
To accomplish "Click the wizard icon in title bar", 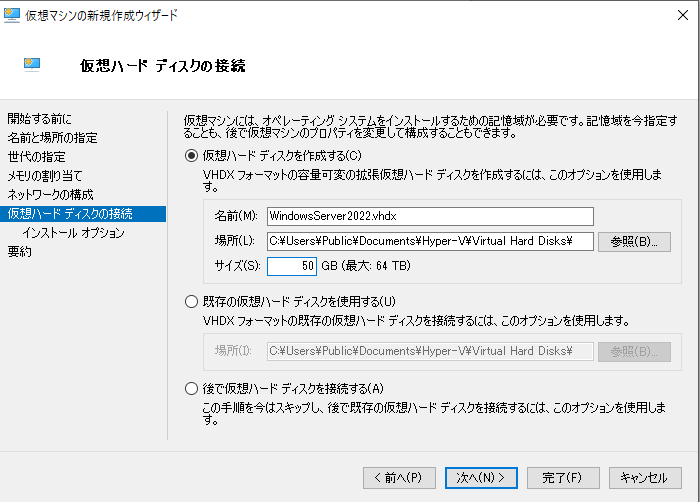I will coord(12,15).
